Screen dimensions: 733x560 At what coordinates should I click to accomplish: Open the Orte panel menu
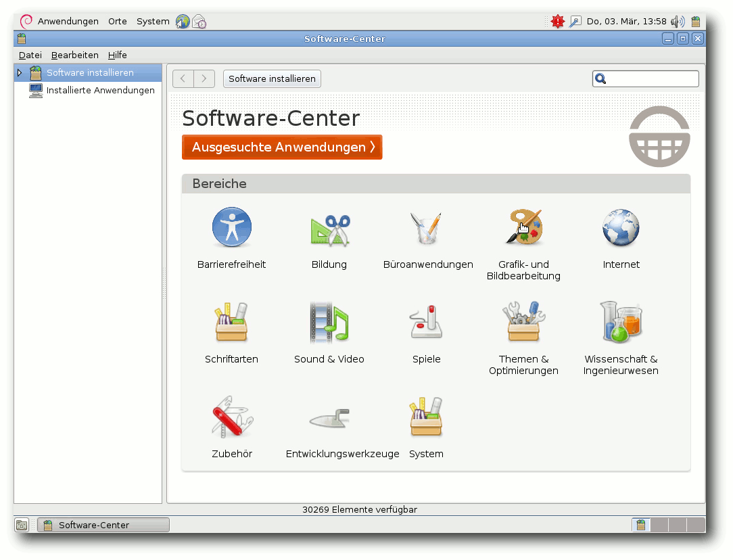[118, 22]
